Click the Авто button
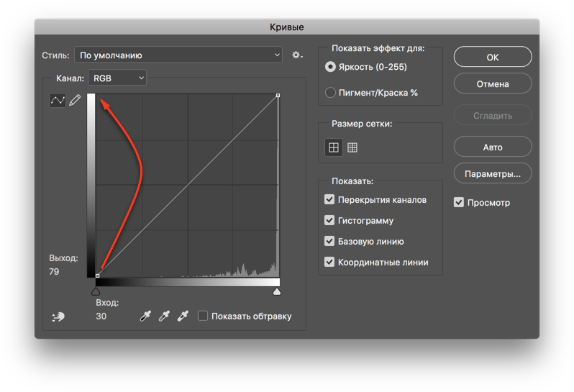The height and width of the screenshot is (392, 574). (x=493, y=147)
